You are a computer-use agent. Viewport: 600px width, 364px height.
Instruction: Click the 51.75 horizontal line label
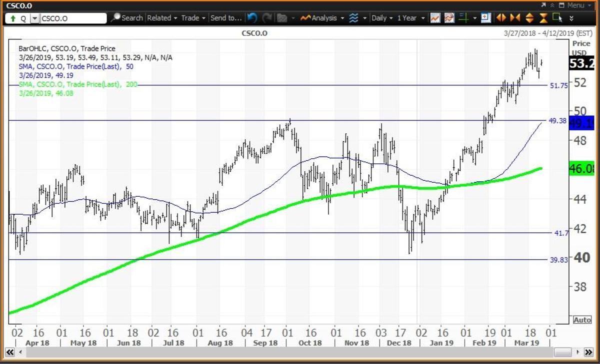[558, 85]
